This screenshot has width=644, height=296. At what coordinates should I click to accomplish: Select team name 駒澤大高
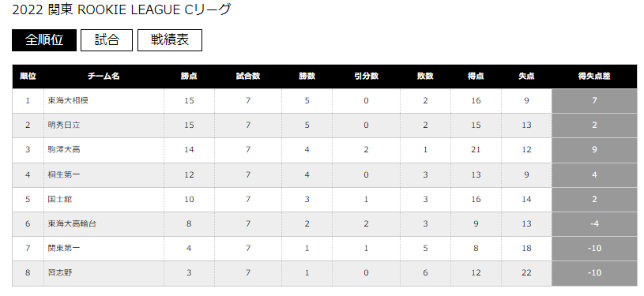(x=64, y=150)
